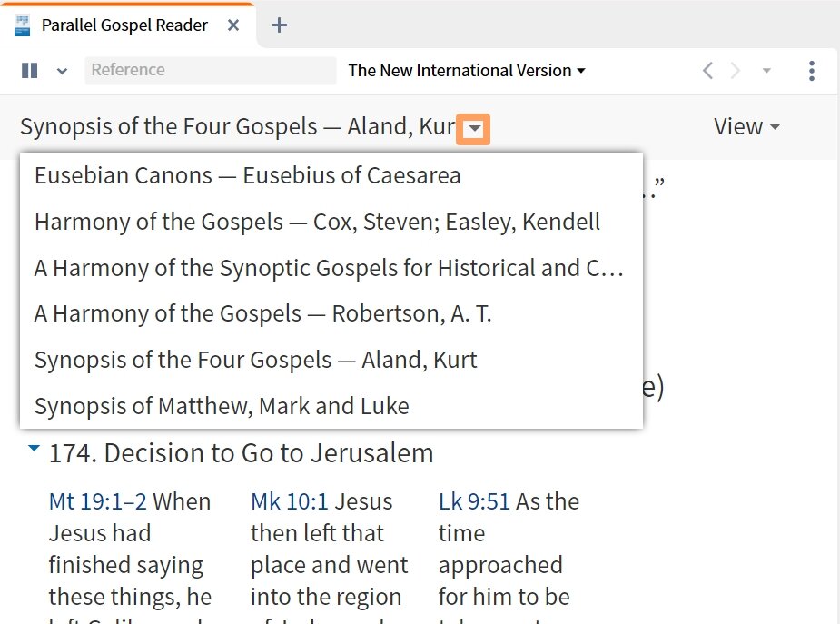
Task: Click the current synopsis title Aland, Kurt
Action: (238, 127)
